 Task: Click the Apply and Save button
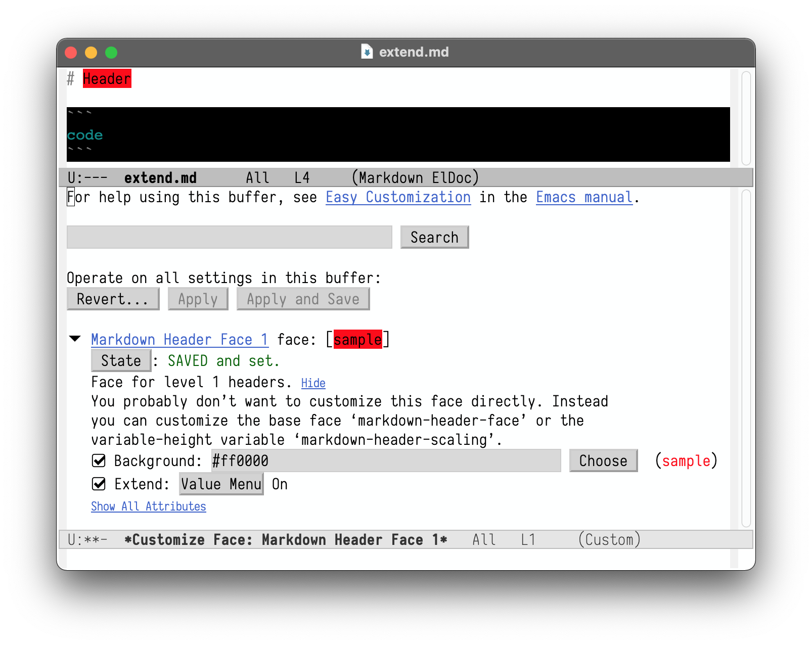coord(303,299)
